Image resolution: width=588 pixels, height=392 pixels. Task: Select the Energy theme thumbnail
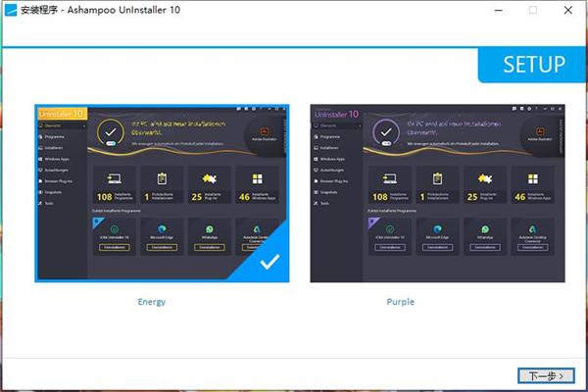point(162,193)
